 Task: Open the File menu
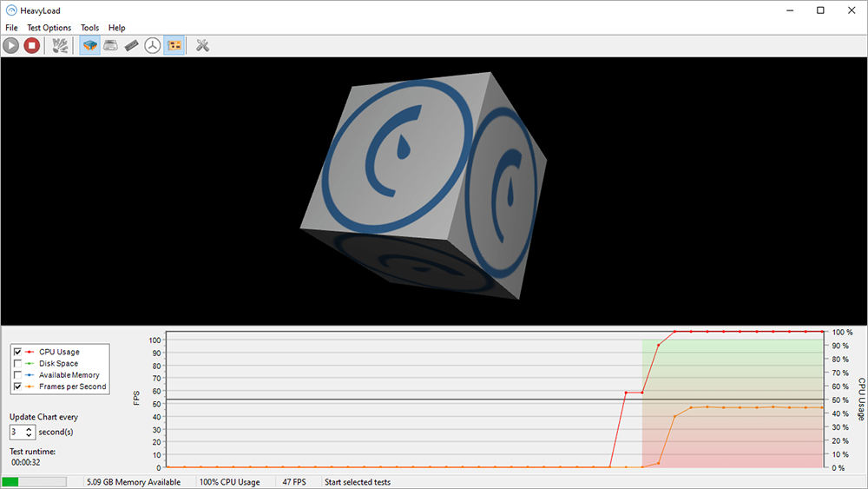click(x=11, y=28)
